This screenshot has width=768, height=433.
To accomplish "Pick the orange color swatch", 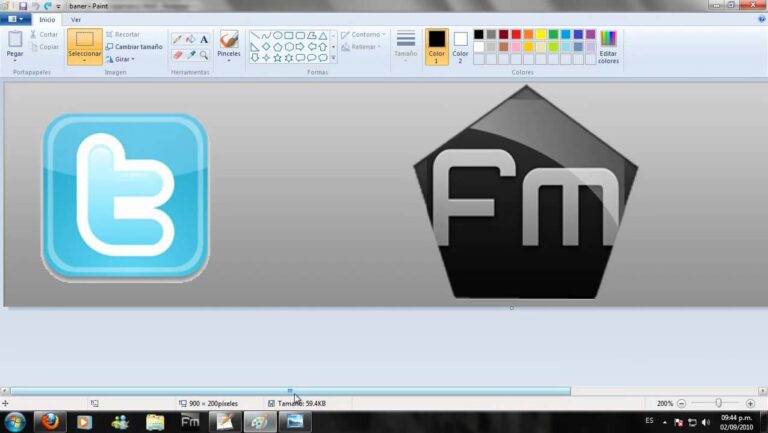I will [528, 34].
